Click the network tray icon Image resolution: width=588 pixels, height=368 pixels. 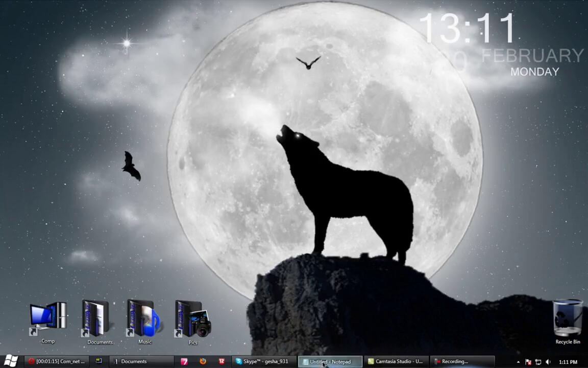(x=538, y=362)
